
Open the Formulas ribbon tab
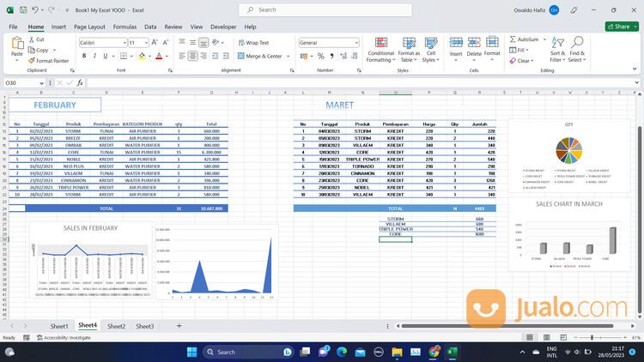(125, 27)
